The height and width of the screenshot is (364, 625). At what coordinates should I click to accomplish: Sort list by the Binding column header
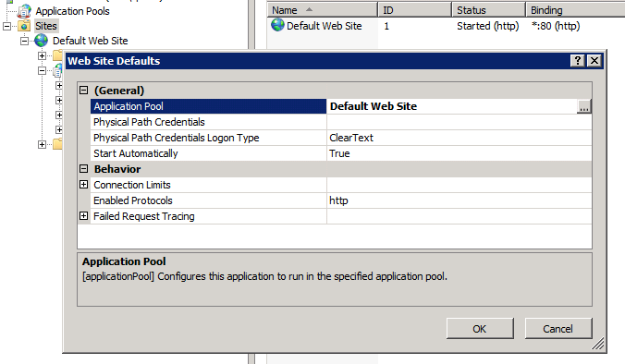point(575,10)
